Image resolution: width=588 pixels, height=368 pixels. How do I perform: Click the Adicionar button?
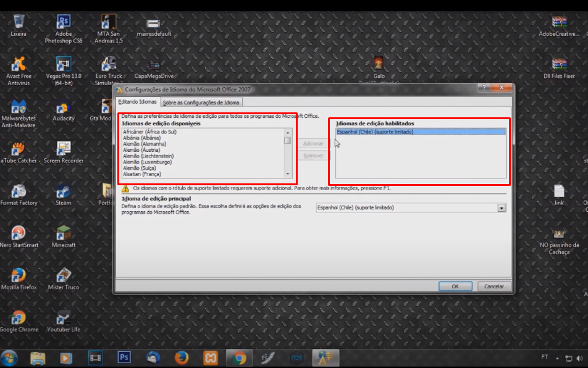[x=313, y=143]
